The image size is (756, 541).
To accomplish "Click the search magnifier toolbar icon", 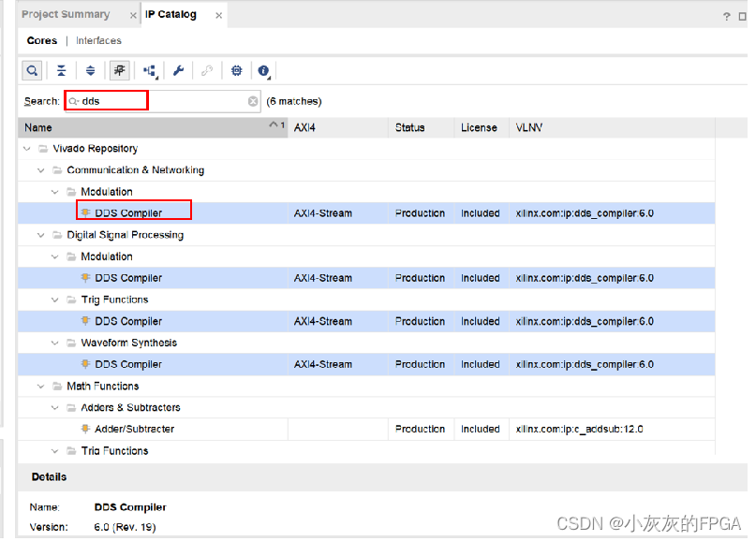I will click(x=32, y=71).
